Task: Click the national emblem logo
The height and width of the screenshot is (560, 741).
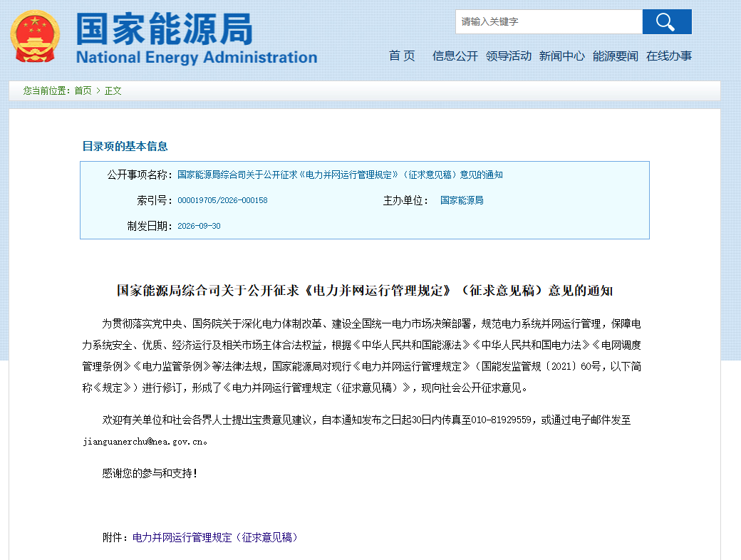Action: [x=35, y=36]
